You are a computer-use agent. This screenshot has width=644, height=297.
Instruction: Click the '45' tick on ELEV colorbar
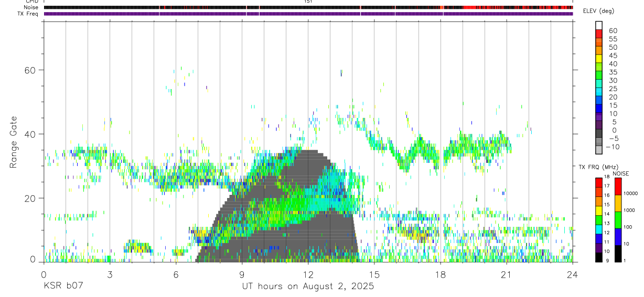coord(613,56)
